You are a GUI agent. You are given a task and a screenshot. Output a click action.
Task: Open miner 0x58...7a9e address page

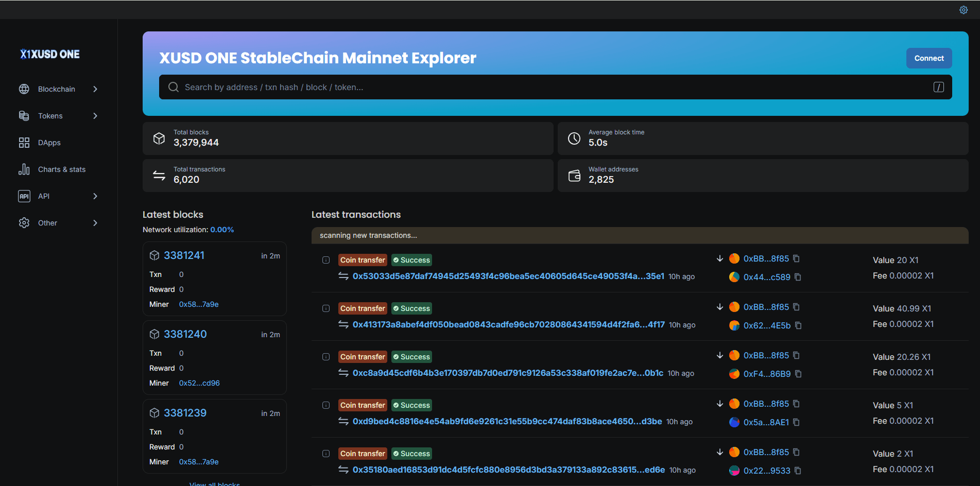(x=199, y=304)
